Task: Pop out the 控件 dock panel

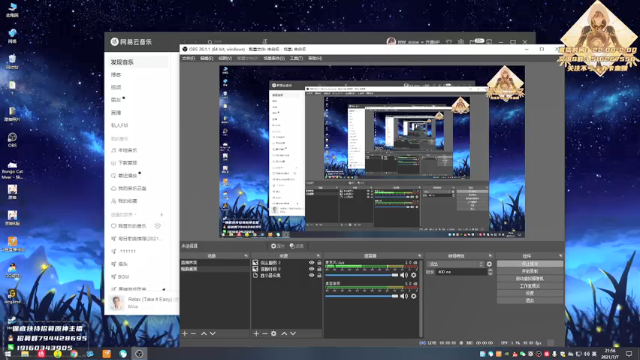Action: [560, 256]
